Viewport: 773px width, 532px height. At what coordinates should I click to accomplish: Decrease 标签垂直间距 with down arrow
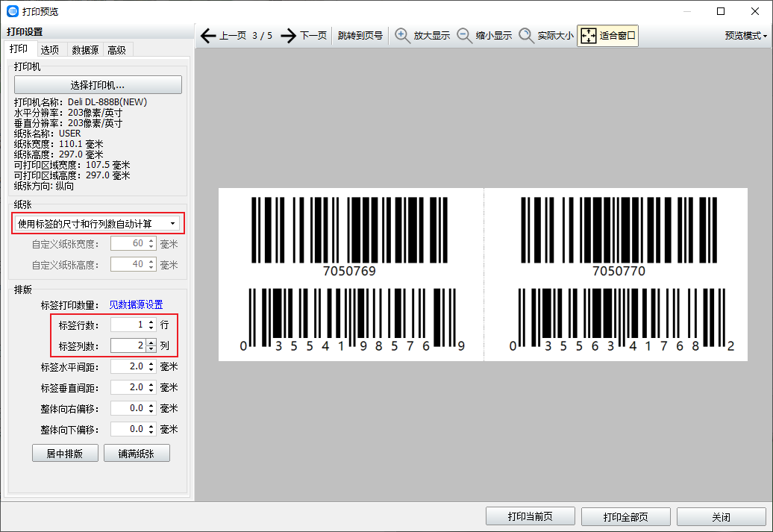151,390
